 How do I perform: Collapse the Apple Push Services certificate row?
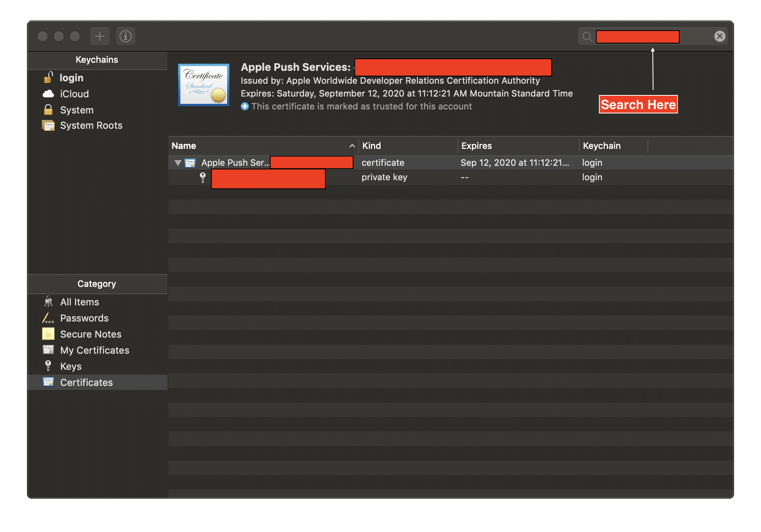point(177,163)
